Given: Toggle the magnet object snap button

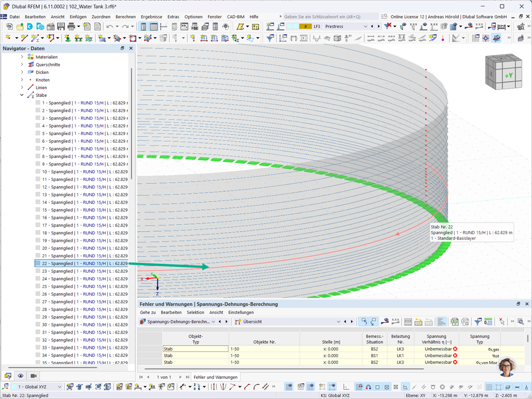Looking at the screenshot, I should (x=368, y=387).
